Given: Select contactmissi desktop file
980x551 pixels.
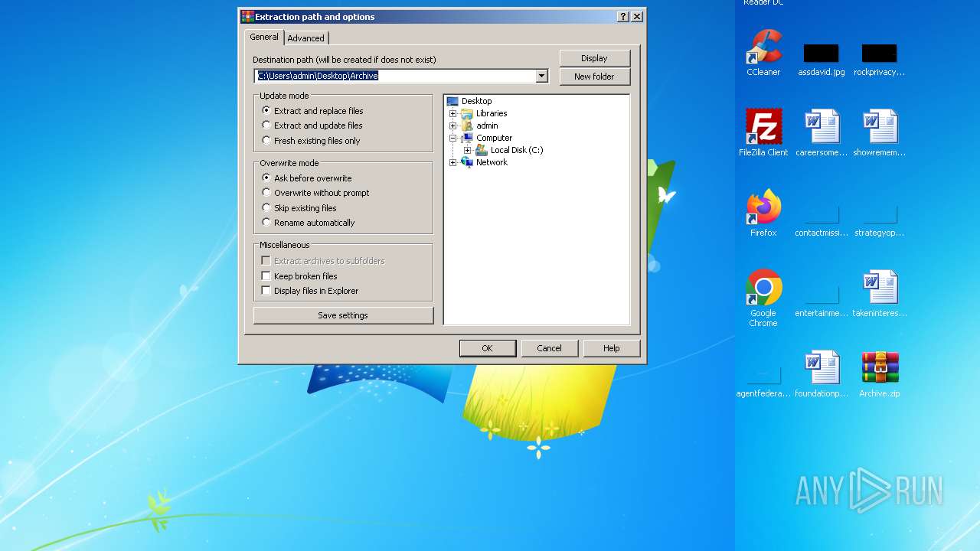Looking at the screenshot, I should (x=822, y=220).
